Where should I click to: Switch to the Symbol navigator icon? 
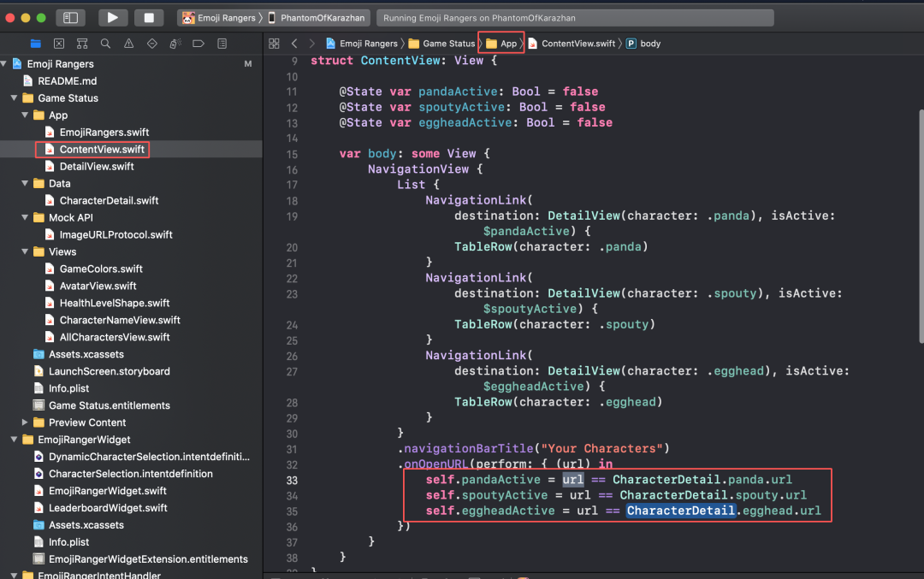pyautogui.click(x=82, y=44)
